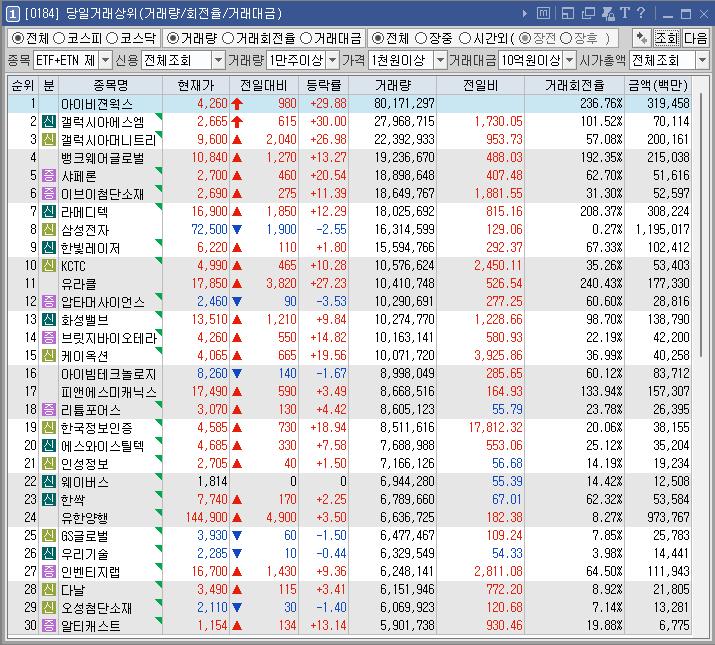
Task: Select the 아이빔테크놀로지 stock name
Action: click(109, 374)
